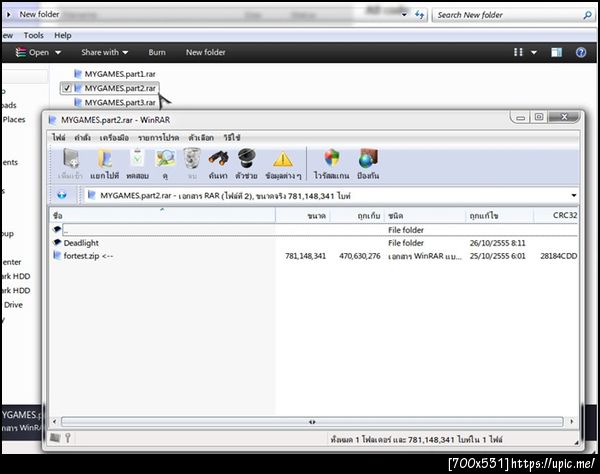600x474 pixels.
Task: Click Places in the Explorer sidebar
Action: (x=14, y=119)
